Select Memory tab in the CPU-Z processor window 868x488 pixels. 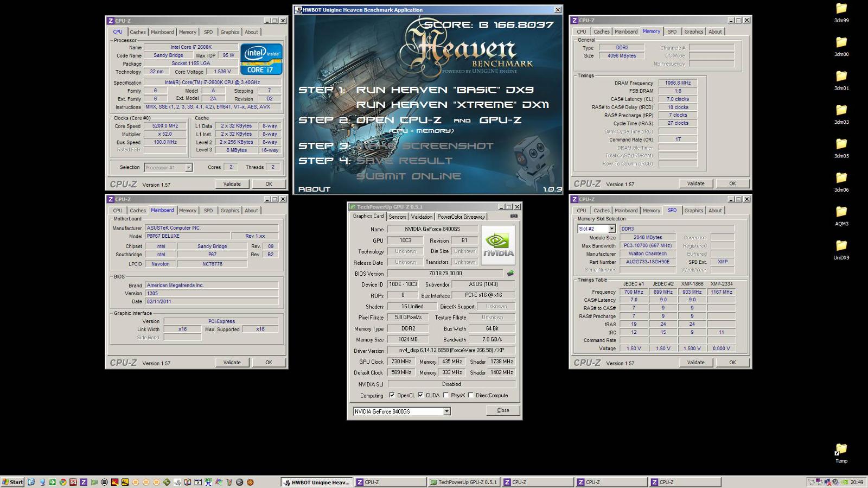188,32
